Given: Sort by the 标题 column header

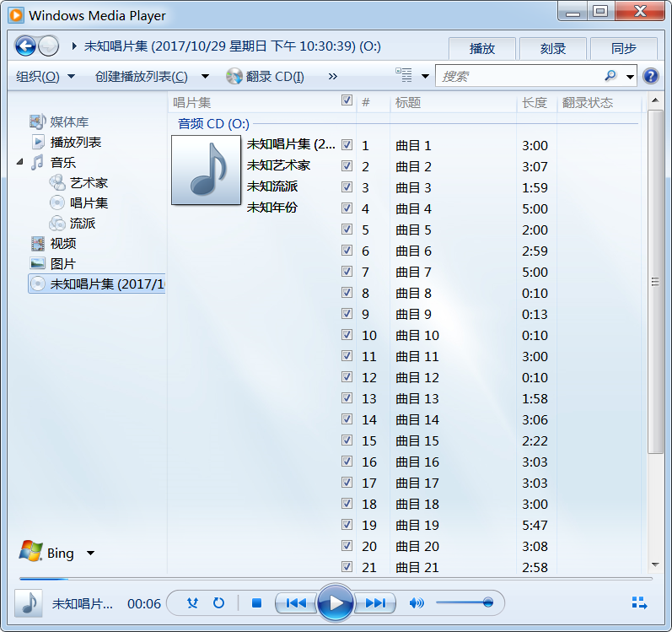Looking at the screenshot, I should coord(454,102).
